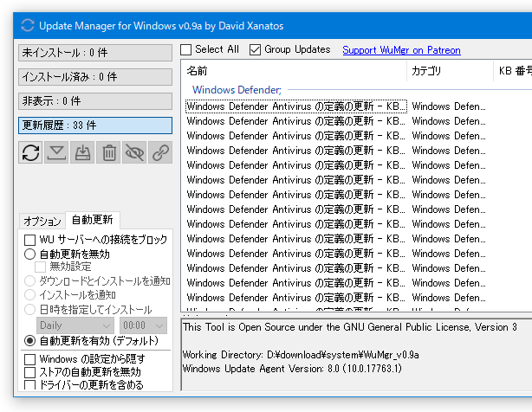Sort by カテゴリ column header
This screenshot has width=532, height=412.
click(450, 71)
